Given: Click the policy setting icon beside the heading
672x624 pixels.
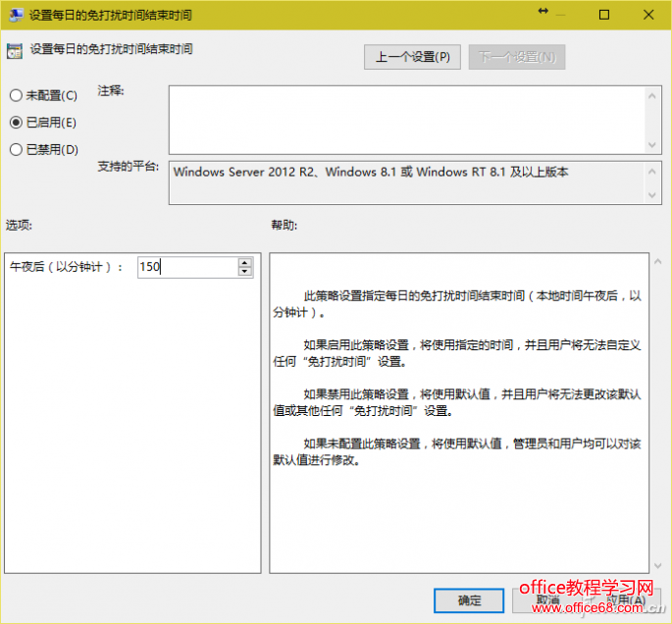Looking at the screenshot, I should [x=15, y=51].
